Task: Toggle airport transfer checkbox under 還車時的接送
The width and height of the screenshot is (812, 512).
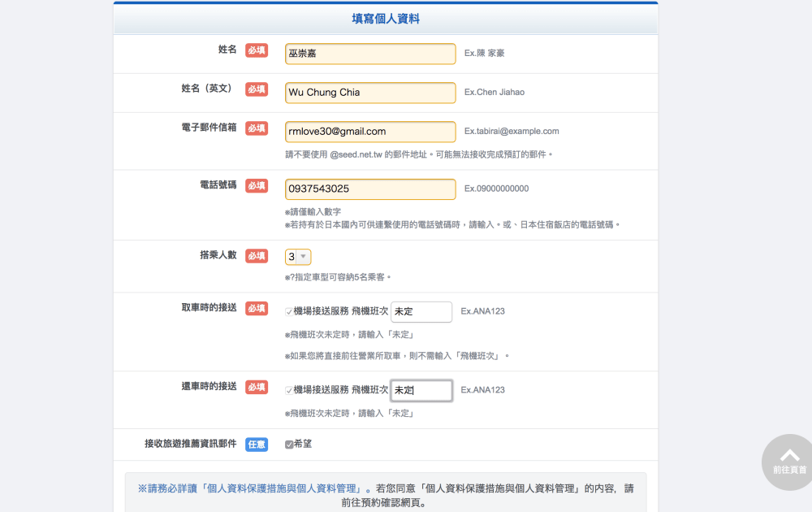Action: coord(289,390)
